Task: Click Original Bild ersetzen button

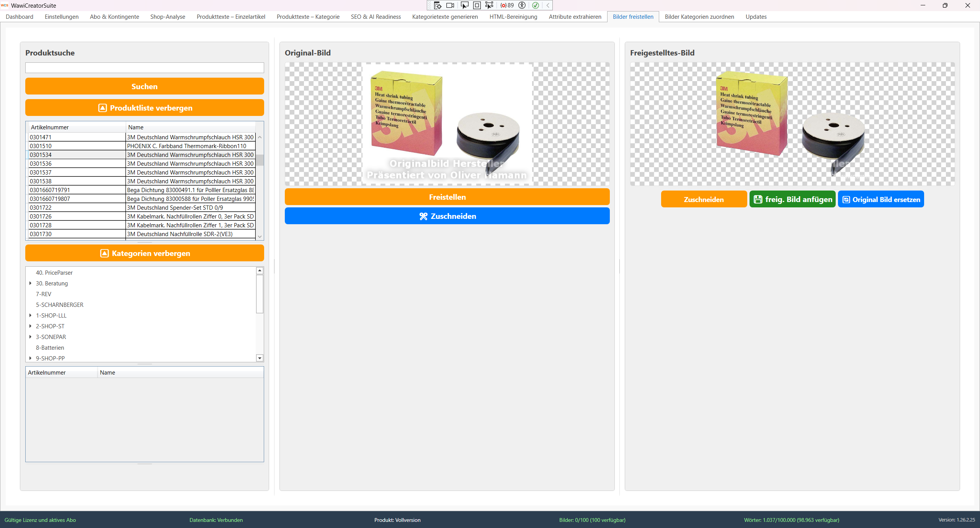Action: (881, 199)
